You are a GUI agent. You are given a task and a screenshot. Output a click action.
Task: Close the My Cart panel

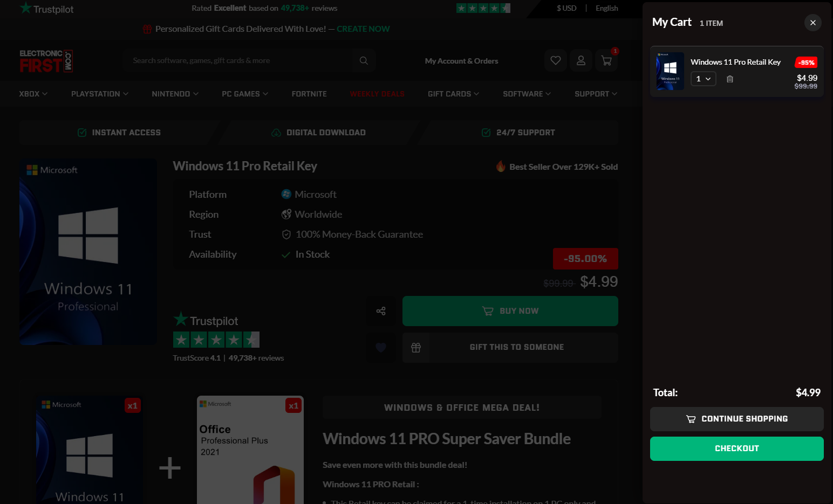click(812, 23)
